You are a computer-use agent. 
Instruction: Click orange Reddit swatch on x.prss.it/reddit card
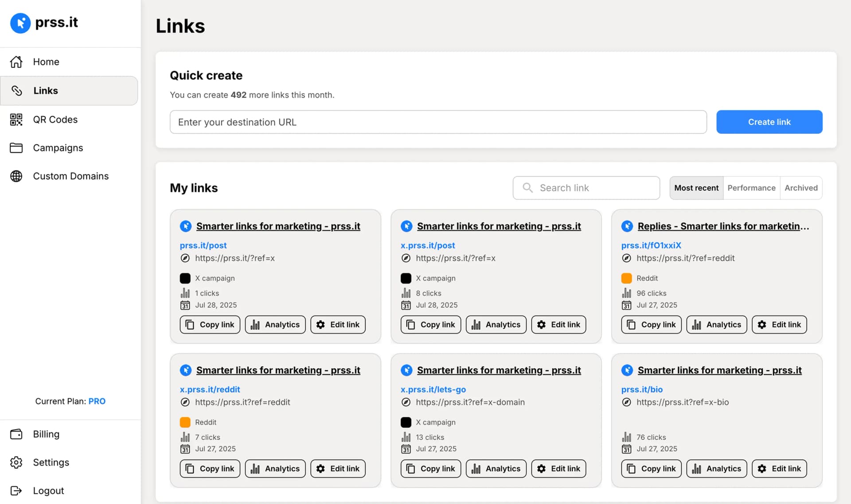coord(185,423)
